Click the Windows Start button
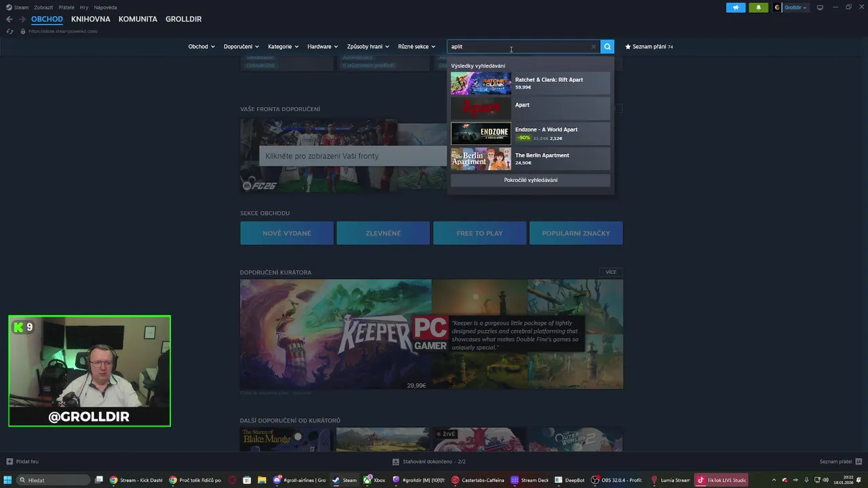Image resolution: width=868 pixels, height=488 pixels. point(7,480)
